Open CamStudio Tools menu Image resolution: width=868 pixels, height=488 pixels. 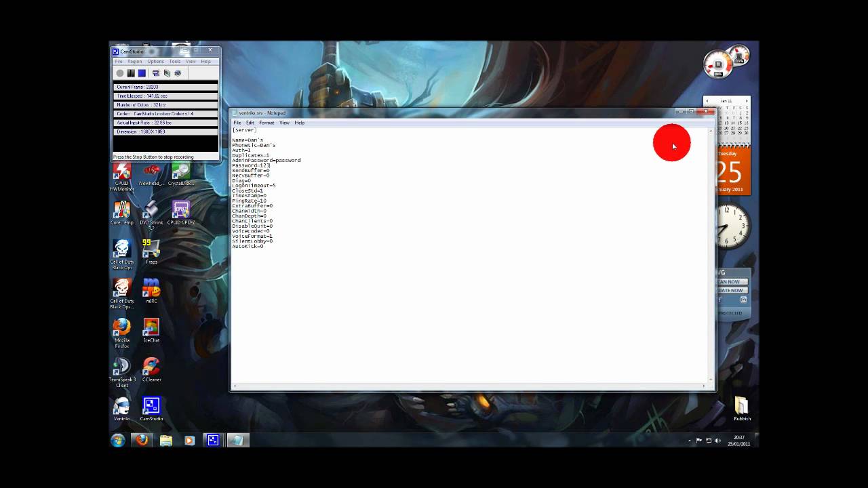pyautogui.click(x=175, y=62)
